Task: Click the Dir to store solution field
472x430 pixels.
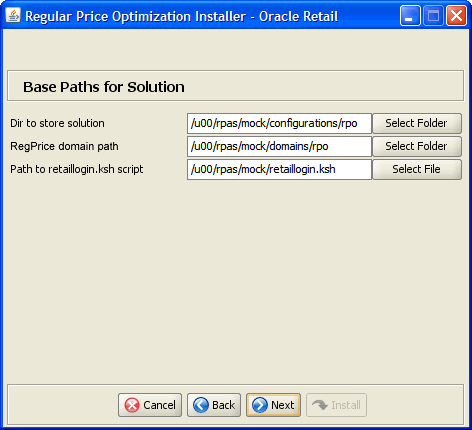Action: [x=279, y=123]
